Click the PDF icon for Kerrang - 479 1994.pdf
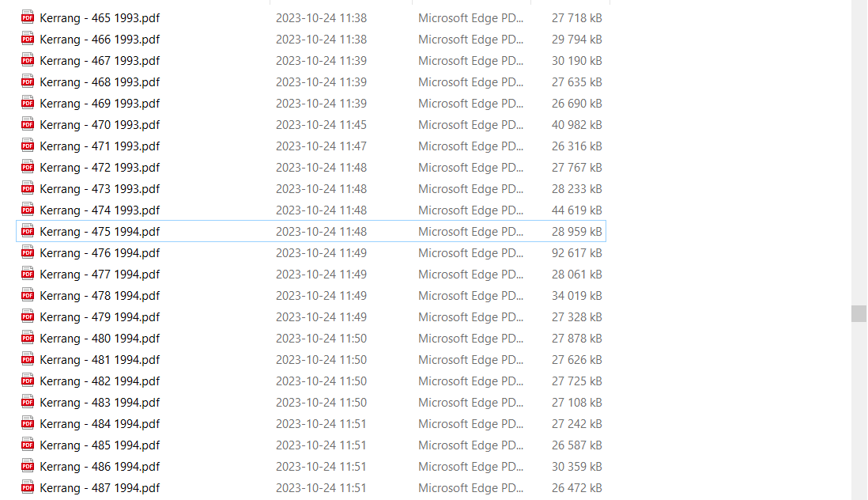The image size is (868, 500). (27, 316)
